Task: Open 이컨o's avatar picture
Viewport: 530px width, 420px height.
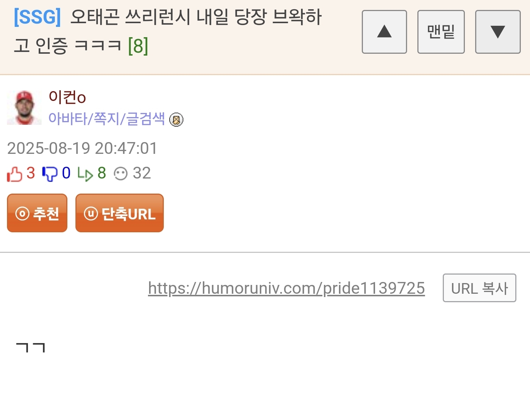Action: 24,107
